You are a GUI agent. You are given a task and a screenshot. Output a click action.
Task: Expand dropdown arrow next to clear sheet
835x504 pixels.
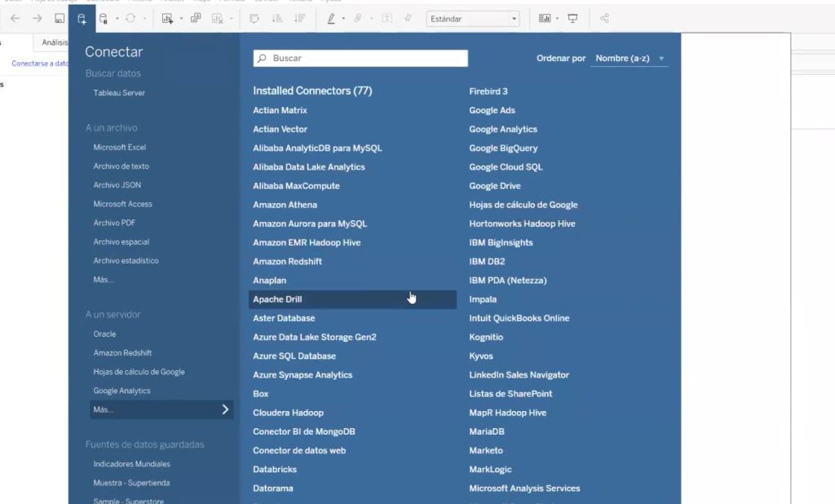pos(231,19)
